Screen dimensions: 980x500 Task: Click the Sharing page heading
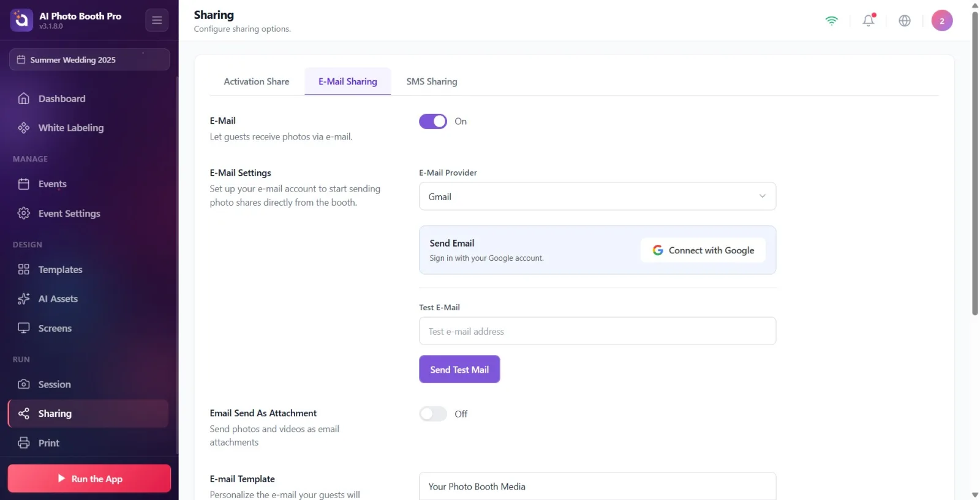(x=214, y=15)
